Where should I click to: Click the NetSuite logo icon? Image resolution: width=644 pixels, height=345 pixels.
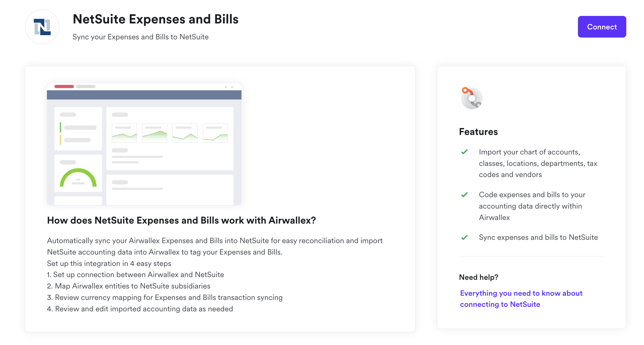click(x=42, y=27)
